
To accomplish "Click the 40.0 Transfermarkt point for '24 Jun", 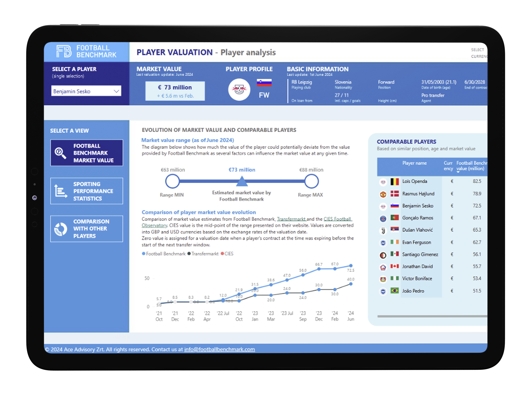I will click(x=351, y=284).
